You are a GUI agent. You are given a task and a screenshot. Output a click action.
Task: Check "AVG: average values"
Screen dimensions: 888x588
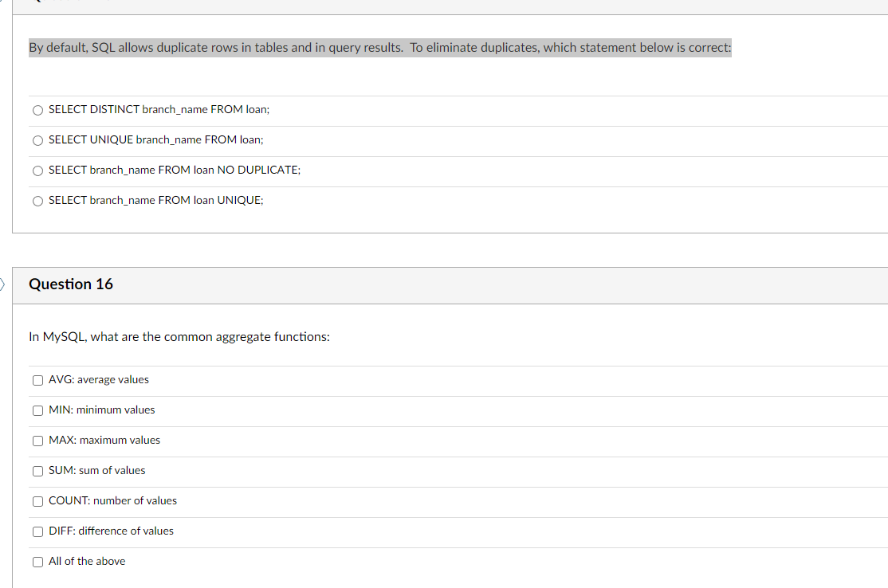click(37, 380)
